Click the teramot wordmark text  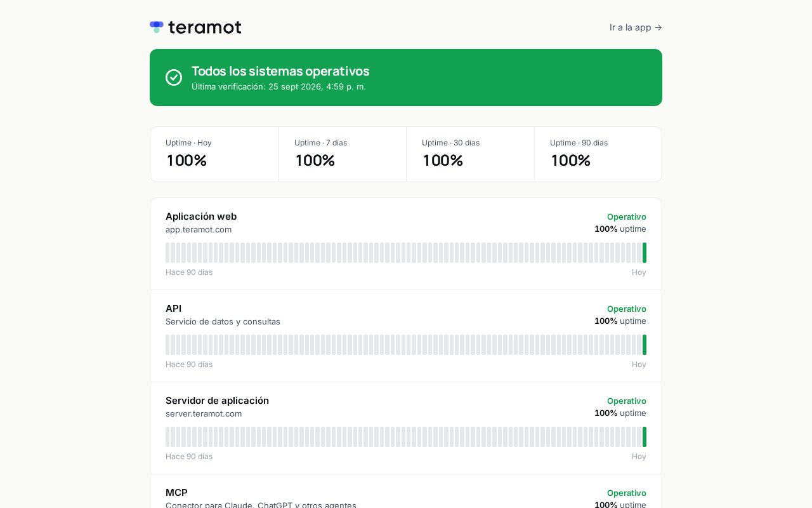(x=205, y=27)
